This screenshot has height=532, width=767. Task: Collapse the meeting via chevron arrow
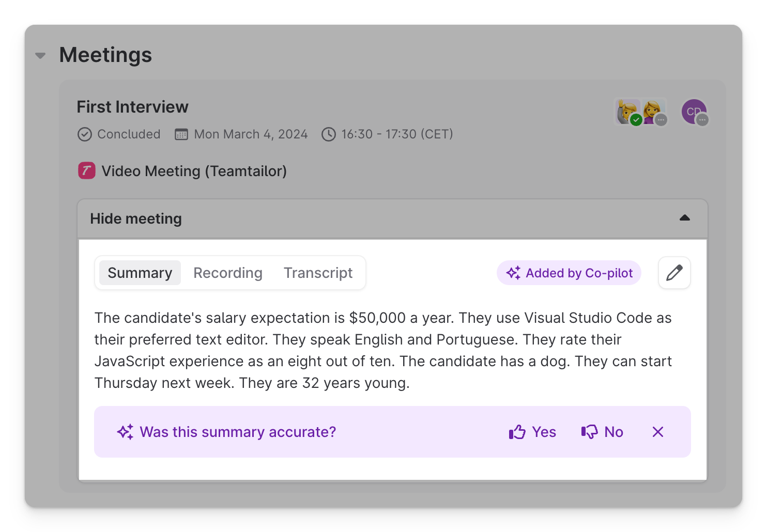(x=685, y=218)
